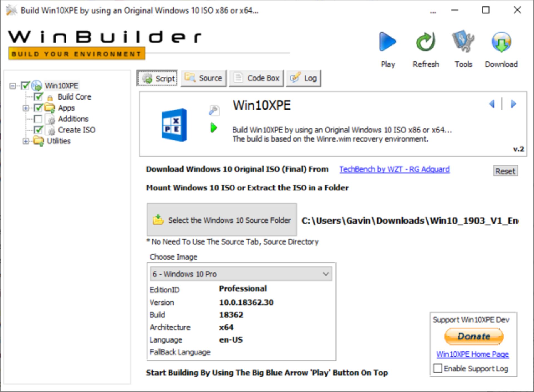
Task: Click the big blue Play arrow
Action: click(x=387, y=42)
